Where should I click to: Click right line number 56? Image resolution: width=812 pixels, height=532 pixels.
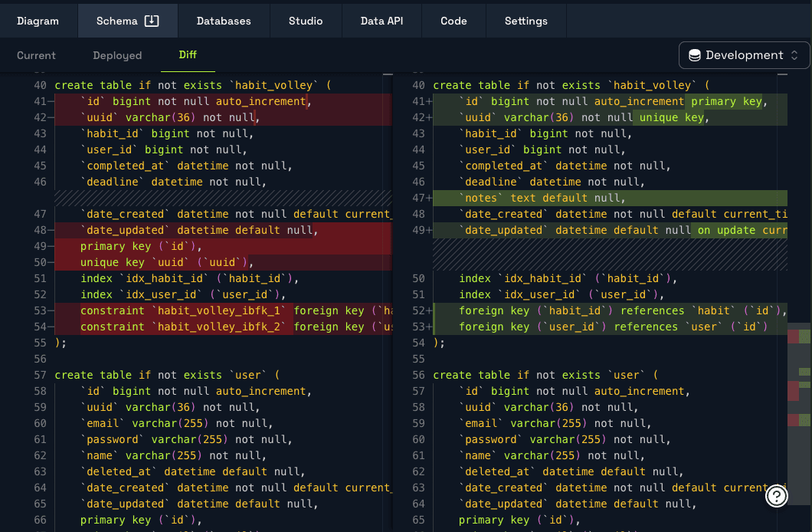point(418,375)
